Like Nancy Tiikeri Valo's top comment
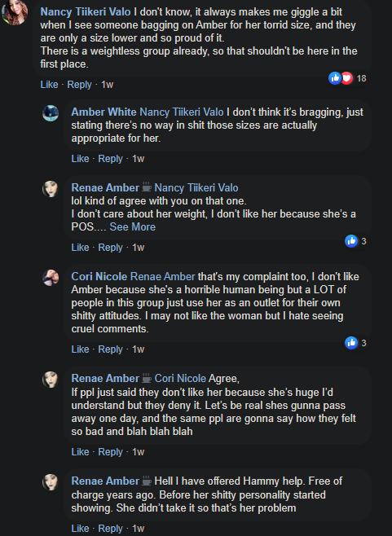Image resolution: width=392 pixels, height=536 pixels. click(x=49, y=85)
